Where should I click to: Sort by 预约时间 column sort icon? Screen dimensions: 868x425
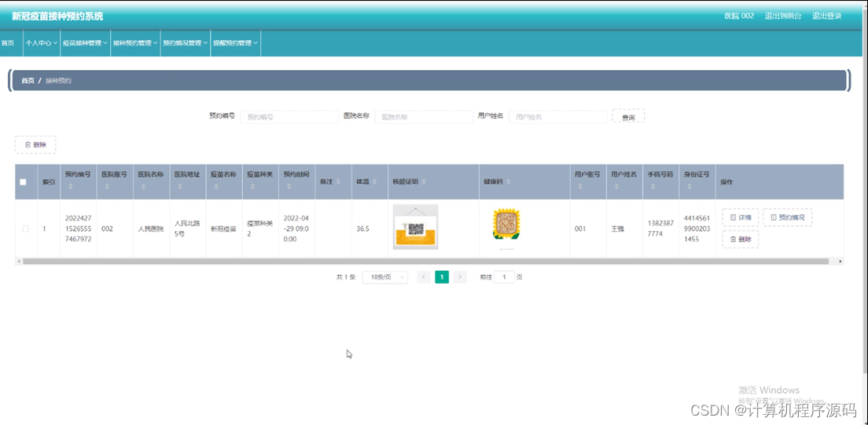289,187
